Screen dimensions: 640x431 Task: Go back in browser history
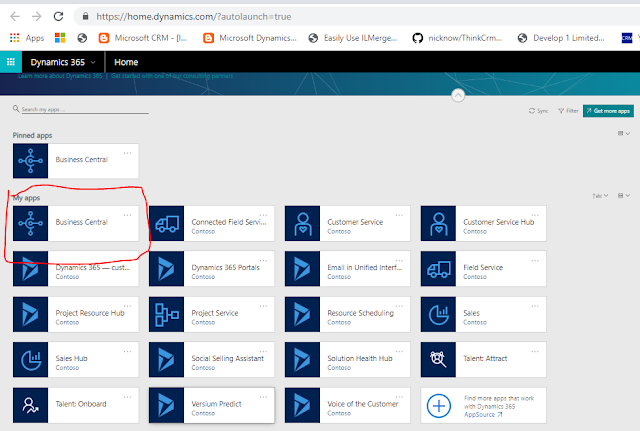click(x=15, y=16)
